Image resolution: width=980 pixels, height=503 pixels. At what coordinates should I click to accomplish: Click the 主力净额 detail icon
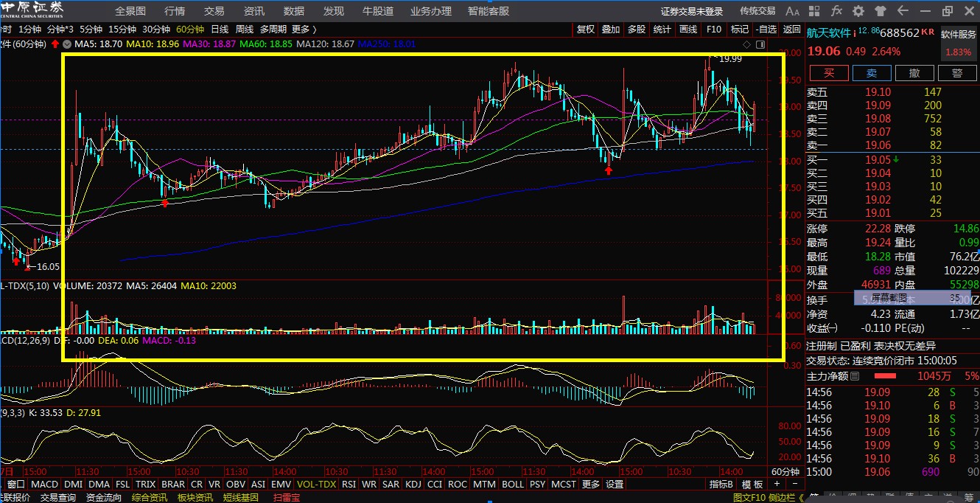click(855, 376)
